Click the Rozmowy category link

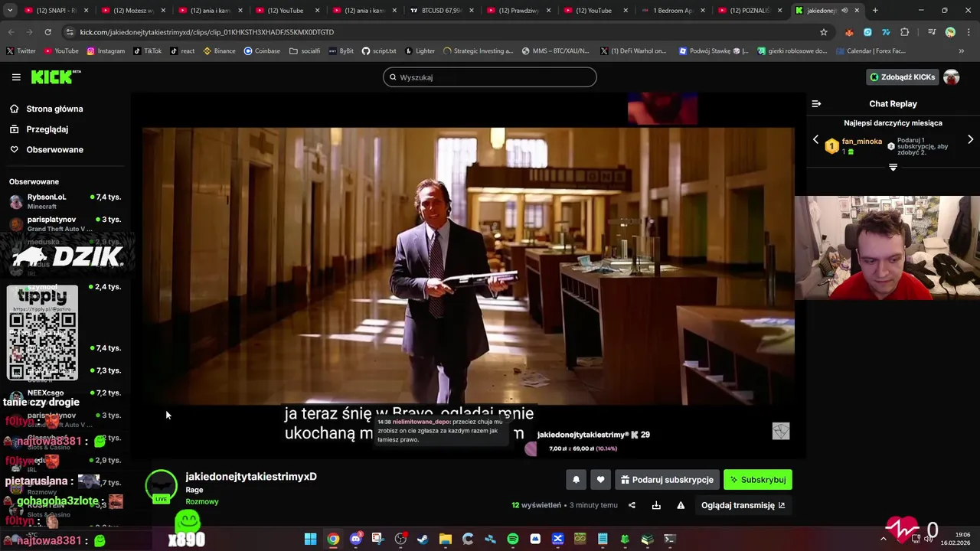(202, 502)
